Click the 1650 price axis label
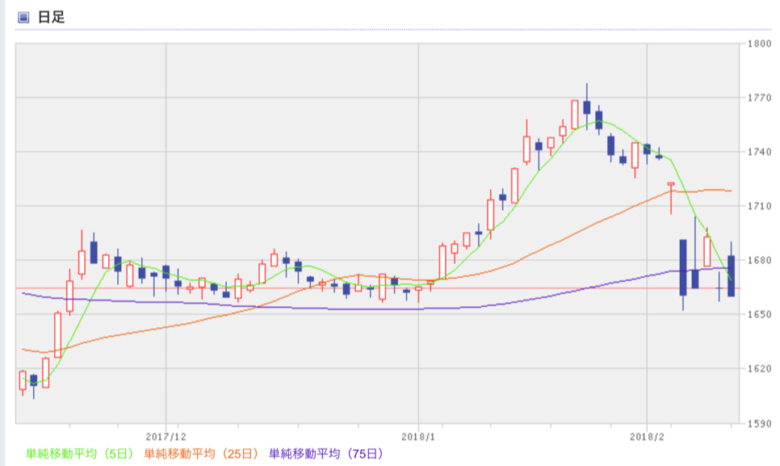This screenshot has height=466, width=780. click(x=760, y=314)
